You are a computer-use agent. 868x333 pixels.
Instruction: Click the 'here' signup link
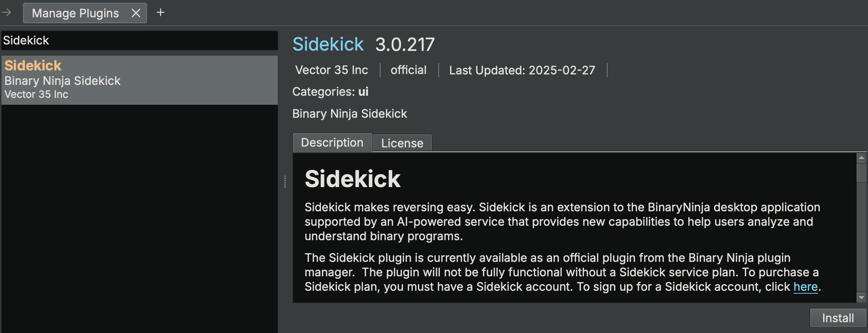(x=805, y=286)
